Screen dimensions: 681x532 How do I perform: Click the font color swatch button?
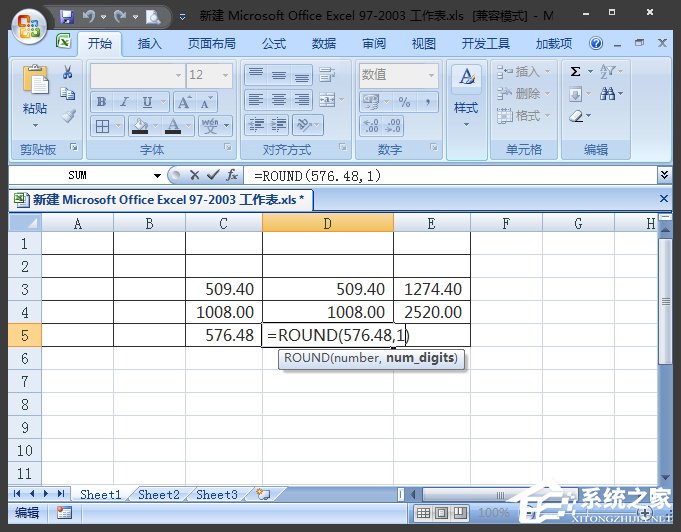pyautogui.click(x=174, y=126)
